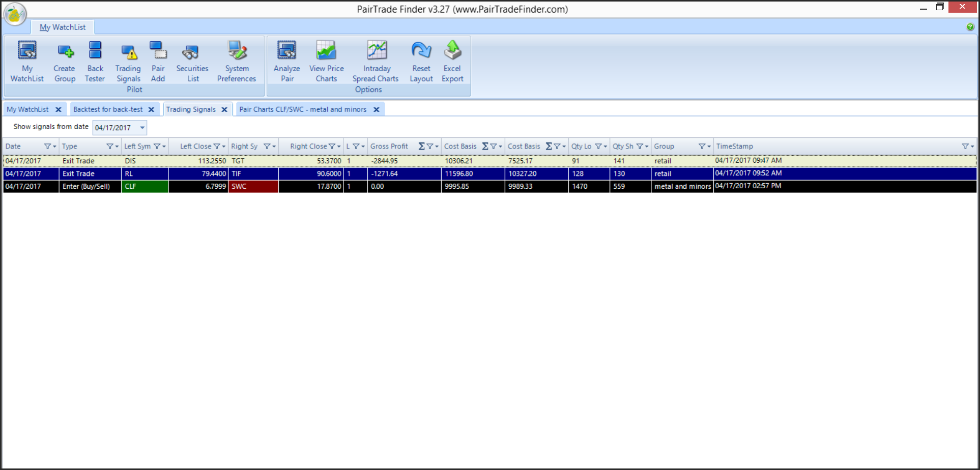Open View Price Charts

(326, 61)
